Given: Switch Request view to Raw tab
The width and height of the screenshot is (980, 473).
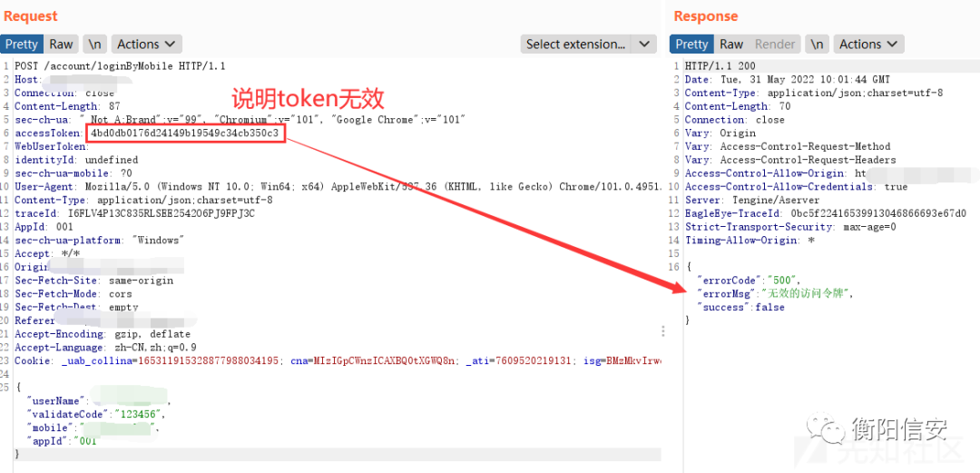Looking at the screenshot, I should (x=62, y=44).
